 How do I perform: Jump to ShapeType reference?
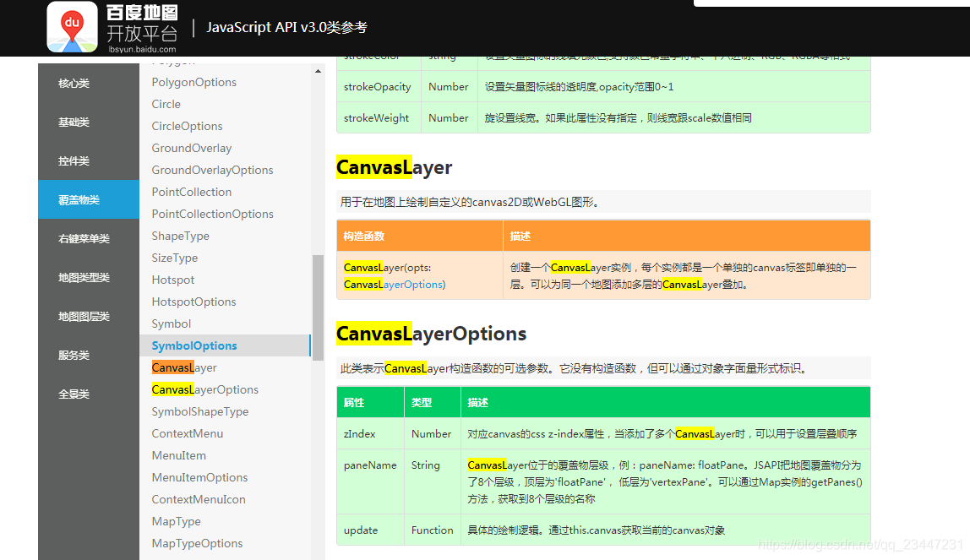[x=181, y=237]
